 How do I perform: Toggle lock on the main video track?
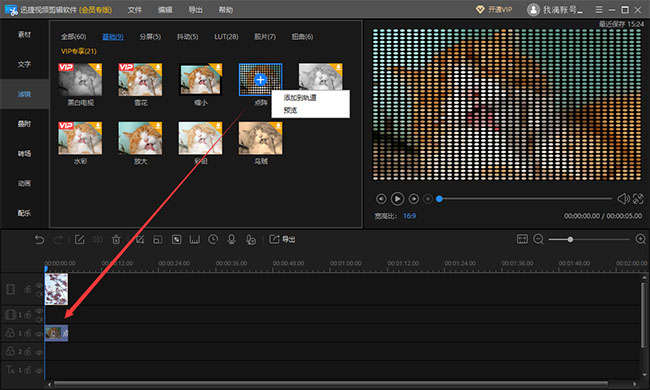(x=27, y=289)
